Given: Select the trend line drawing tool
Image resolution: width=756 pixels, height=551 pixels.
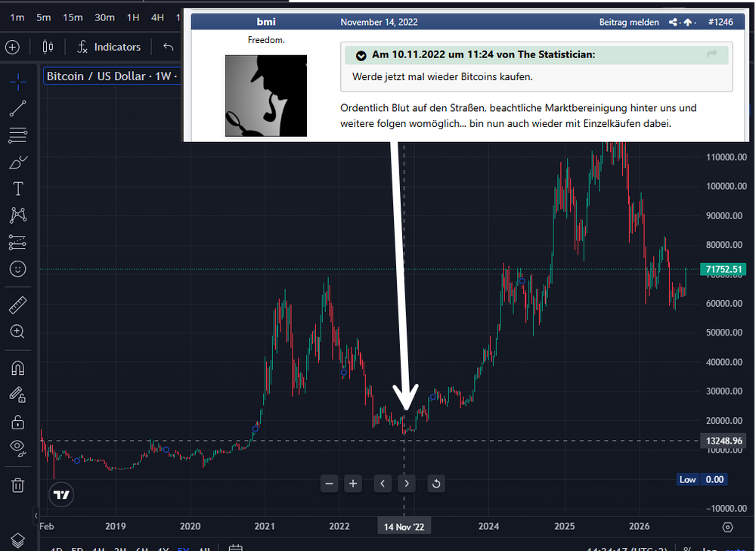Looking at the screenshot, I should (18, 109).
